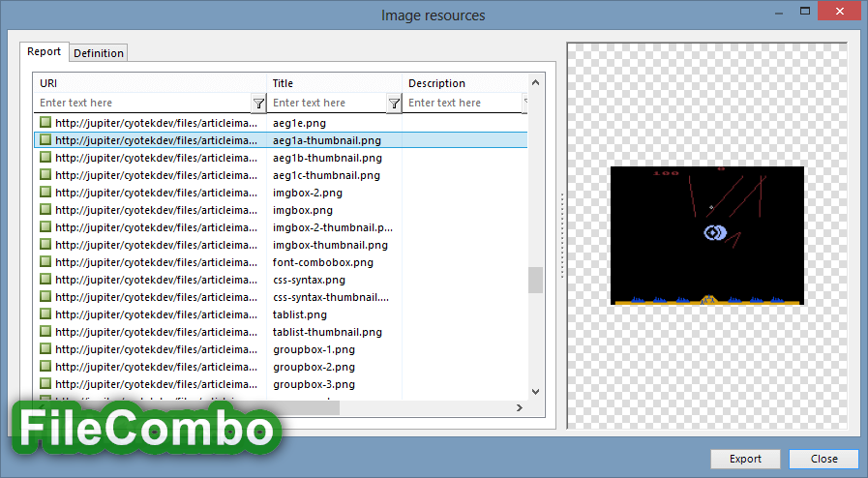Switch to the Report tab
Screen dimensions: 868x478
(44, 51)
